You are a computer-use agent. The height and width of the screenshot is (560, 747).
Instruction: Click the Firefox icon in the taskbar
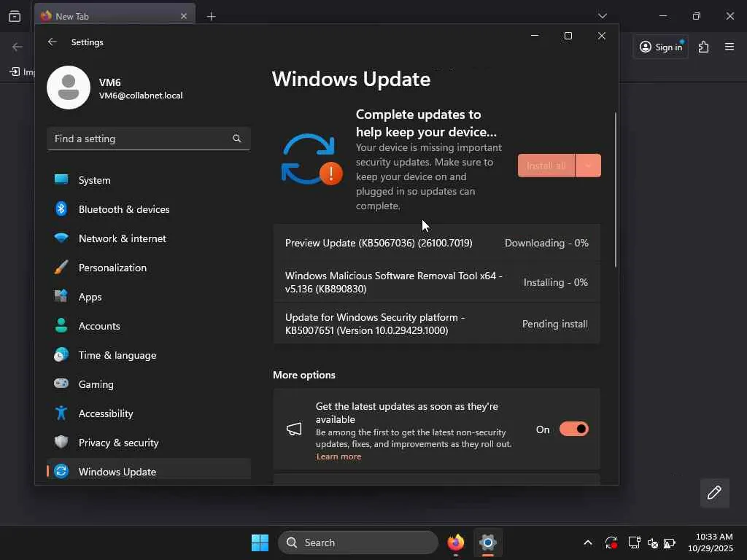click(456, 542)
